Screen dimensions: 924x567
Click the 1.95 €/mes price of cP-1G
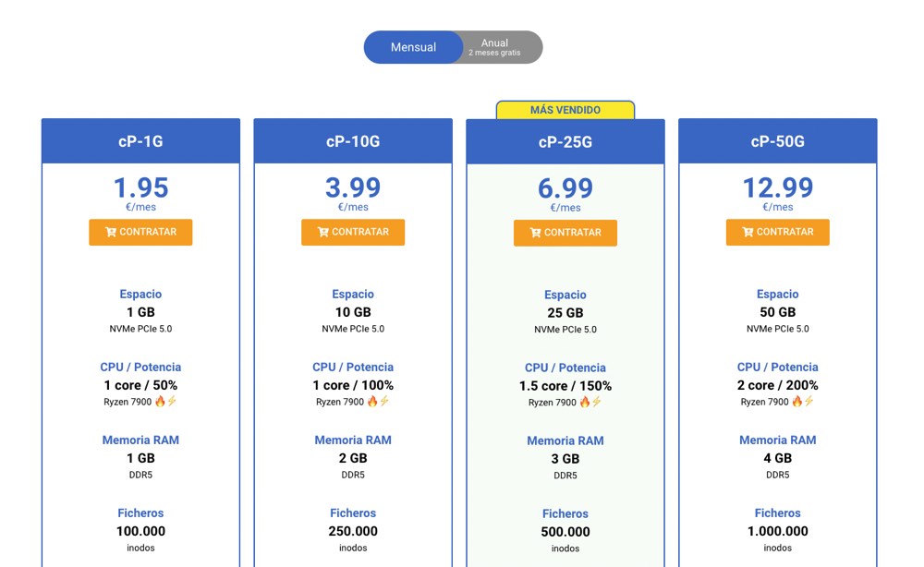pyautogui.click(x=140, y=188)
